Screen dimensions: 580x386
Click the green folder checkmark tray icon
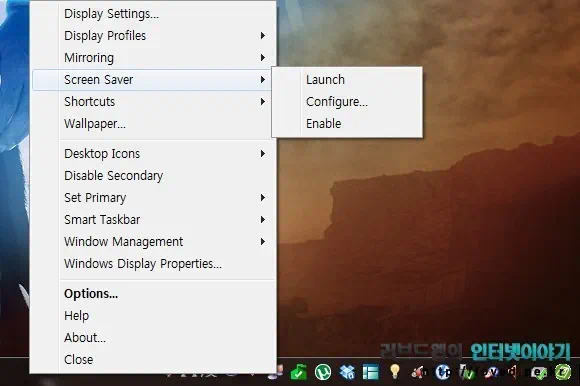click(x=299, y=372)
